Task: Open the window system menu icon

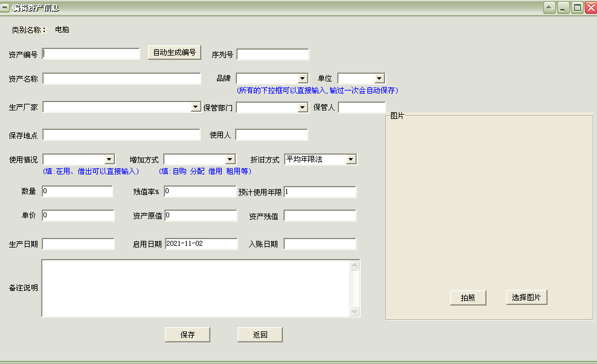Action: click(5, 7)
